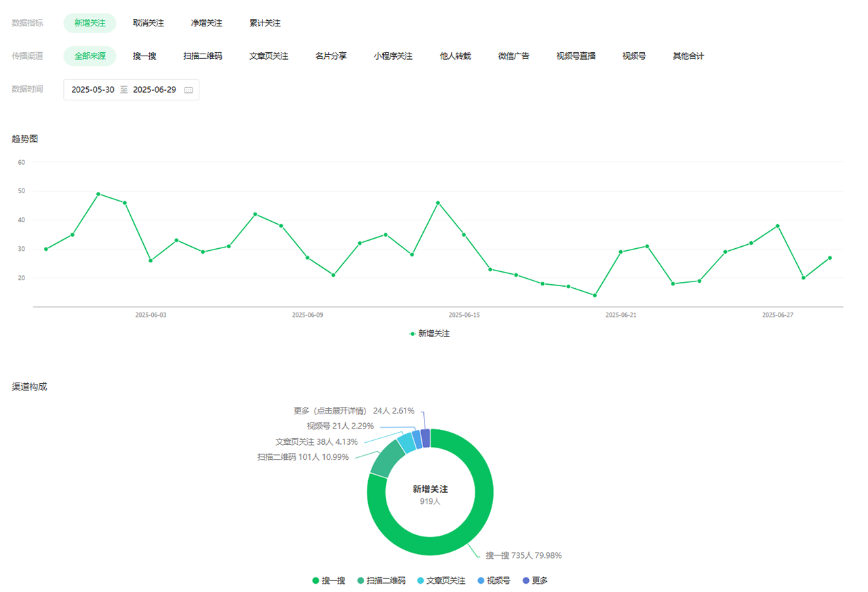868x592 pixels.
Task: Open end date 2025-06-29 picker
Action: (x=155, y=90)
